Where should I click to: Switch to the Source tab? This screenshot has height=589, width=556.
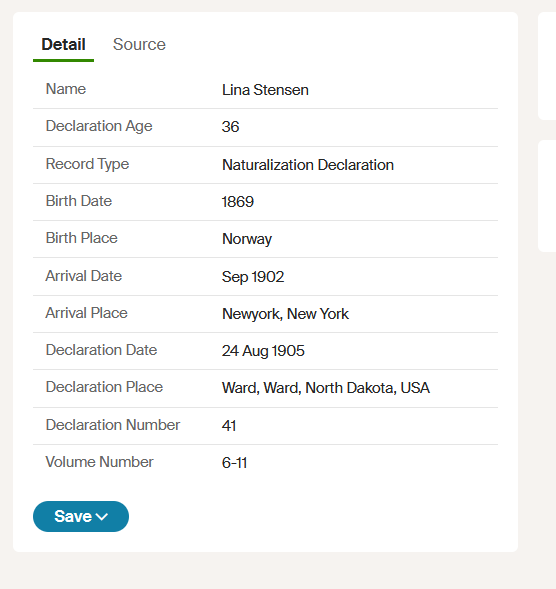pyautogui.click(x=139, y=44)
